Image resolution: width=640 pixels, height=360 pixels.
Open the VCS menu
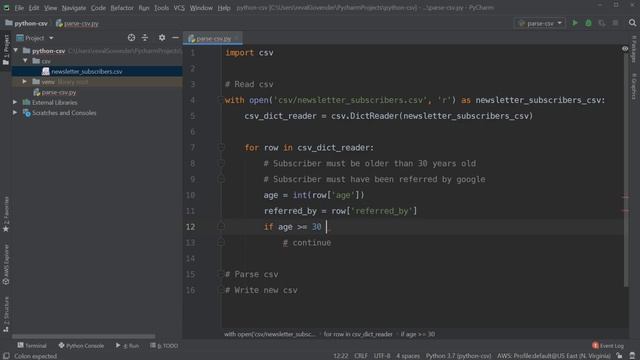point(179,8)
